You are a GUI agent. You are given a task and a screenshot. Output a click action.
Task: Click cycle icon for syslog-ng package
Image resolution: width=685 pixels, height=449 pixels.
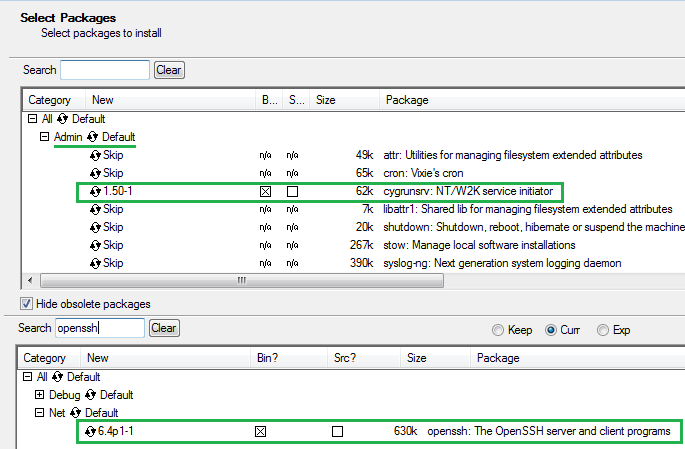[96, 263]
